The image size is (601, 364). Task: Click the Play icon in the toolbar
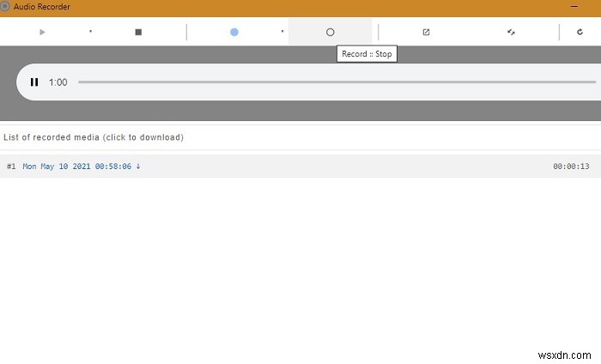[42, 32]
